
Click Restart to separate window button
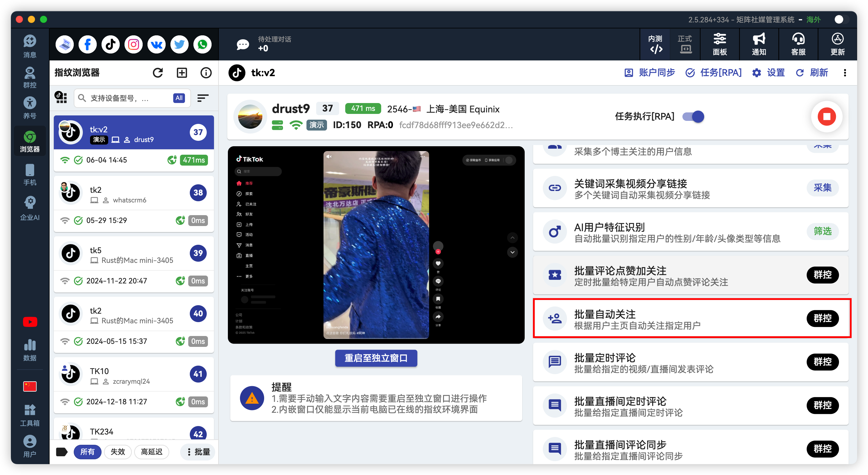pos(376,358)
